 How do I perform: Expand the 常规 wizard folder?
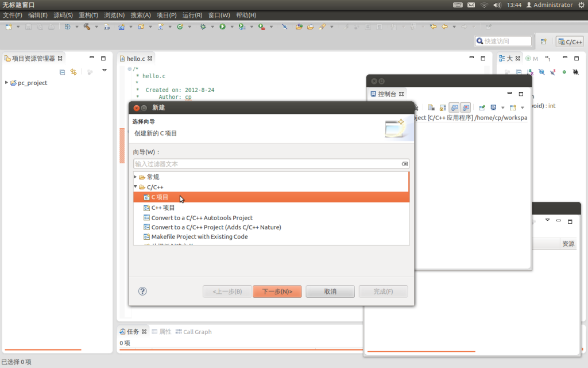[x=135, y=177]
